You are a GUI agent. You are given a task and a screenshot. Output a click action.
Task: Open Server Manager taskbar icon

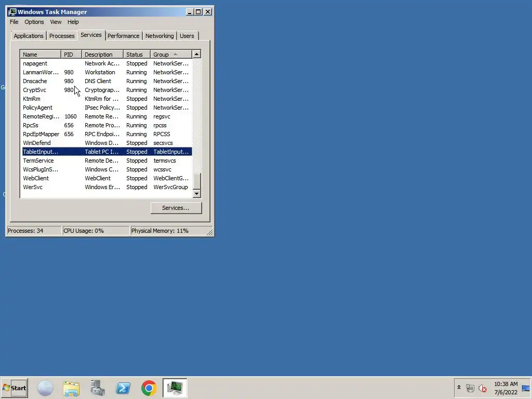(97, 388)
